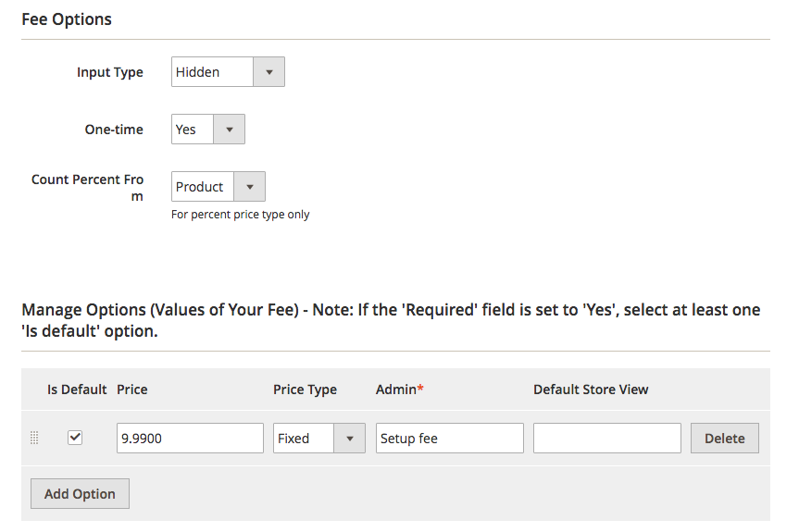Click the 'For percent price type only' note
799x532 pixels.
click(x=240, y=215)
